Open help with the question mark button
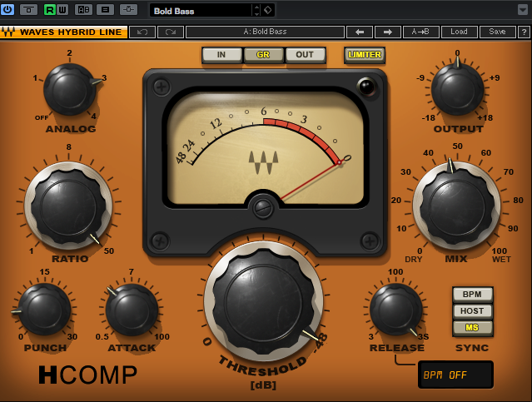Screen dimensions: 532x402 (524, 32)
